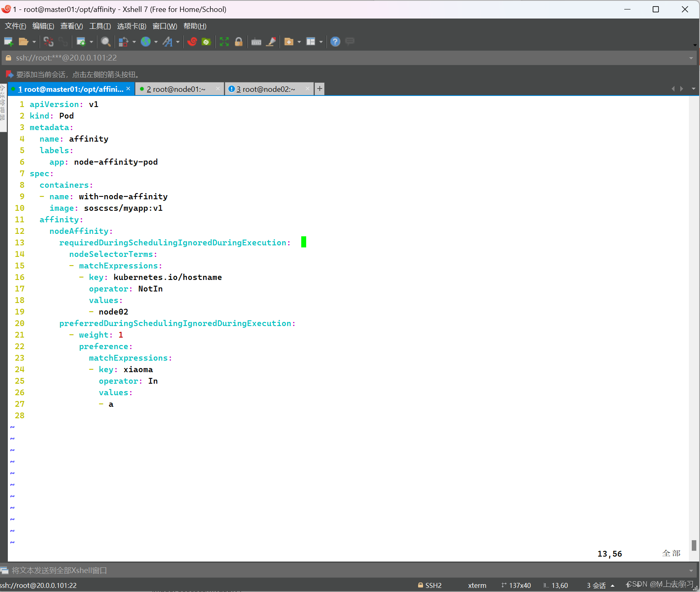
Task: Expand the compose bar dropdown arrow
Action: coord(691,571)
